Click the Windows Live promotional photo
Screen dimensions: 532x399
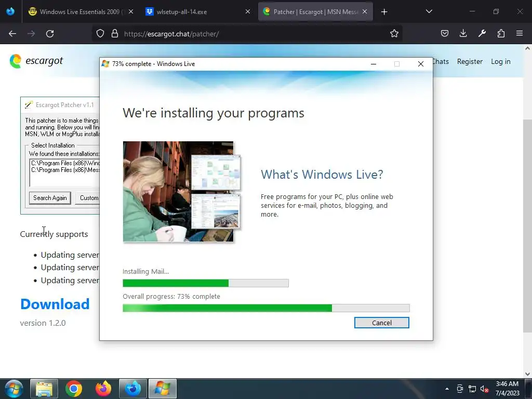click(182, 191)
